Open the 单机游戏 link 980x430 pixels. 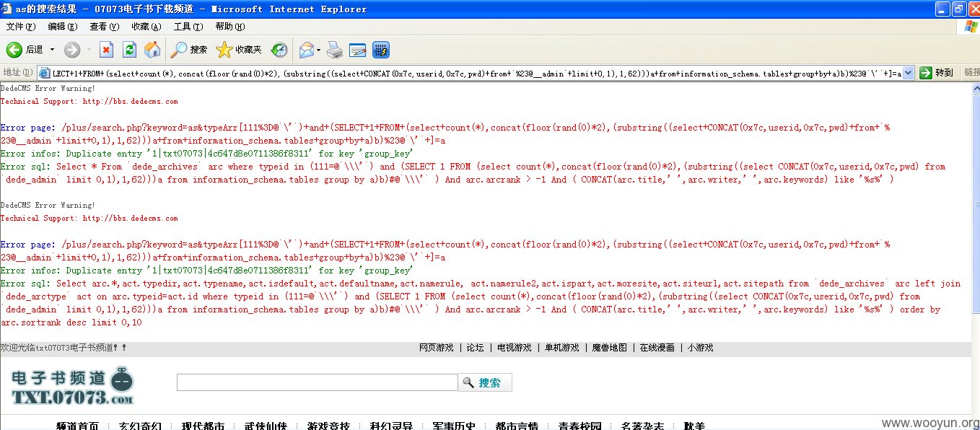point(562,348)
